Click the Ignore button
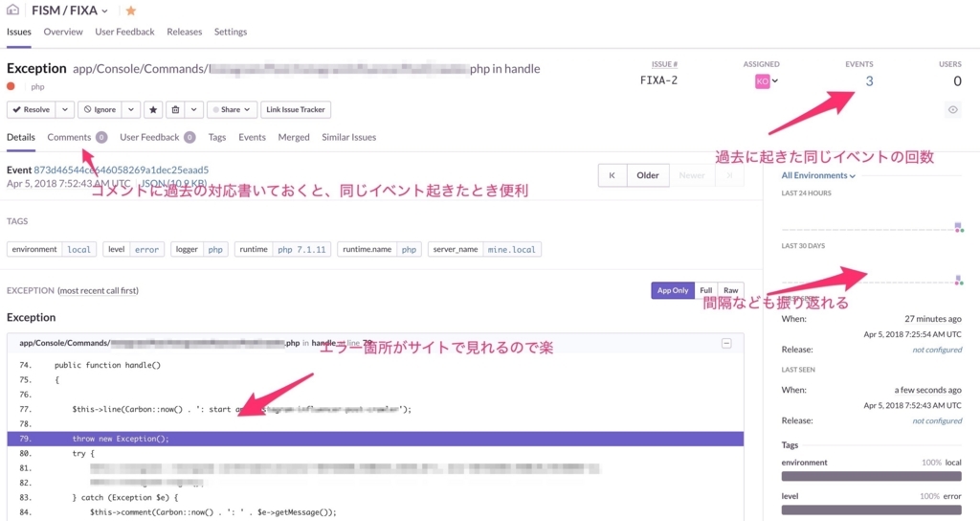The height and width of the screenshot is (521, 980). pyautogui.click(x=100, y=109)
